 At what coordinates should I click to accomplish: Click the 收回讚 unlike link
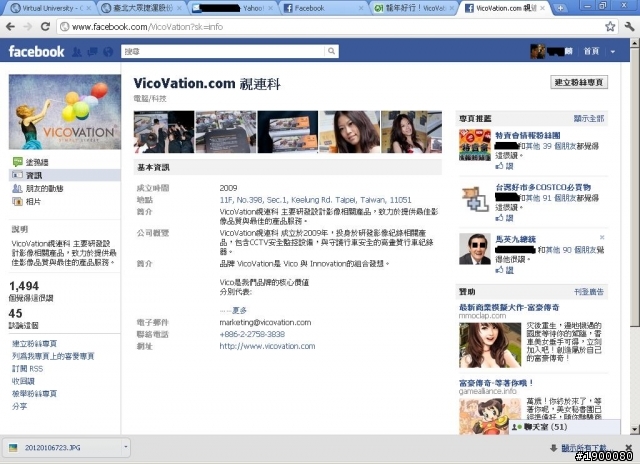(23, 382)
